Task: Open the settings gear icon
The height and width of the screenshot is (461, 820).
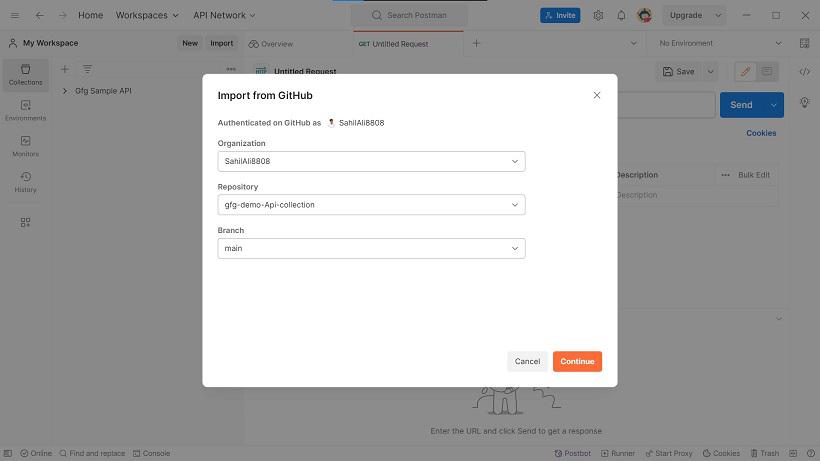Action: point(598,15)
